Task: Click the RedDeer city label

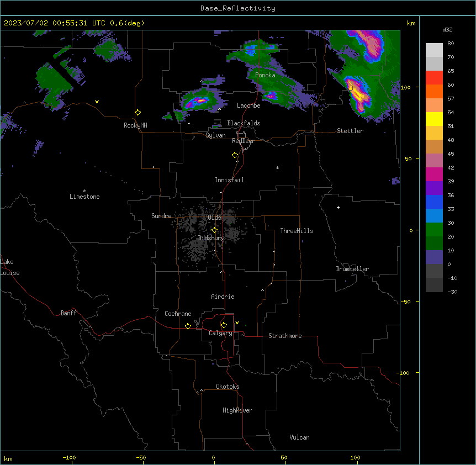Action: [243, 141]
